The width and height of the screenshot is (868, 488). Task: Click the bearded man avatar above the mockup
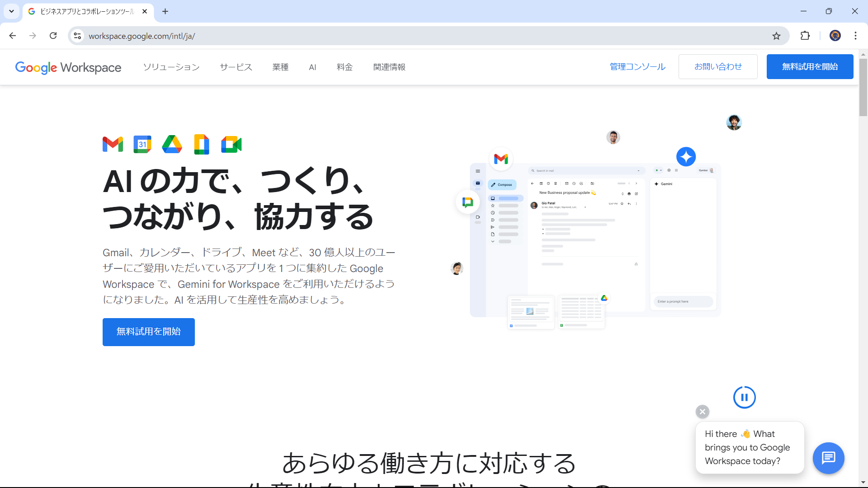[x=613, y=137]
